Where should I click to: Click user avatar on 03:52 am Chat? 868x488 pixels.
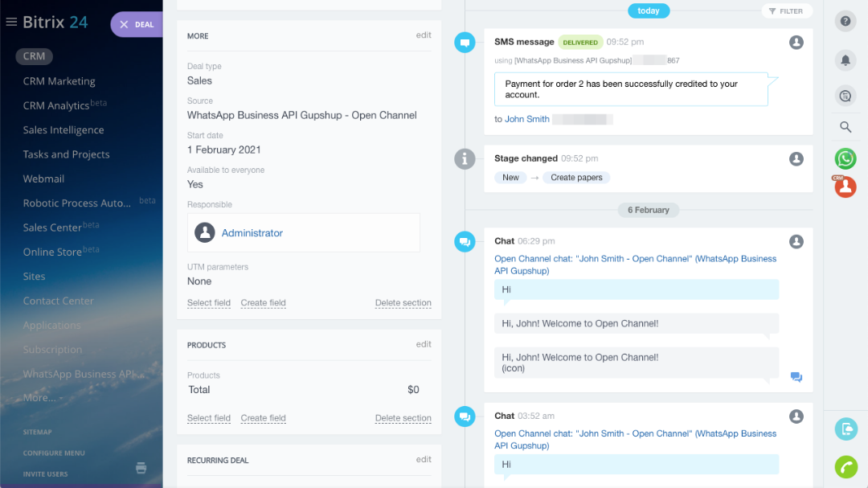point(796,416)
